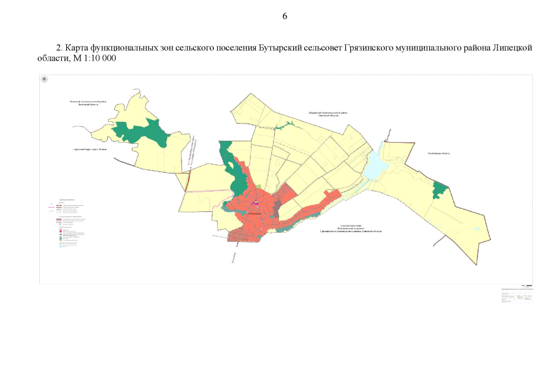Click the compass rose on the map
555x392 pixels.
pyautogui.click(x=44, y=80)
